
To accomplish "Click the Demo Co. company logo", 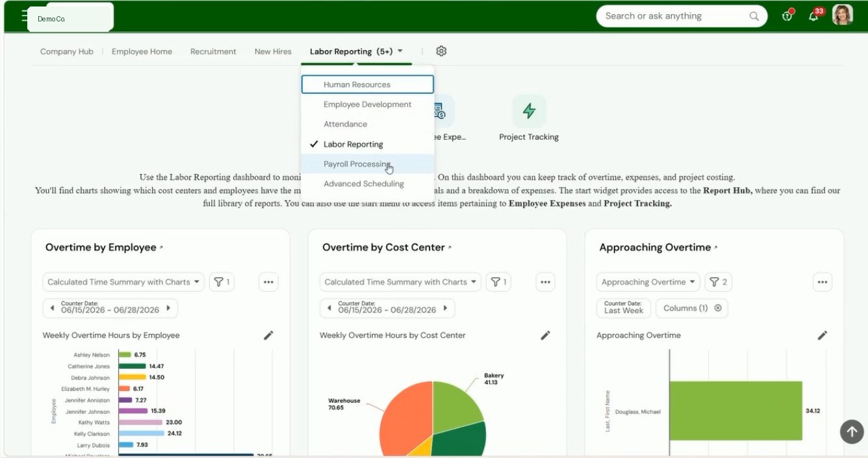I will tap(70, 18).
